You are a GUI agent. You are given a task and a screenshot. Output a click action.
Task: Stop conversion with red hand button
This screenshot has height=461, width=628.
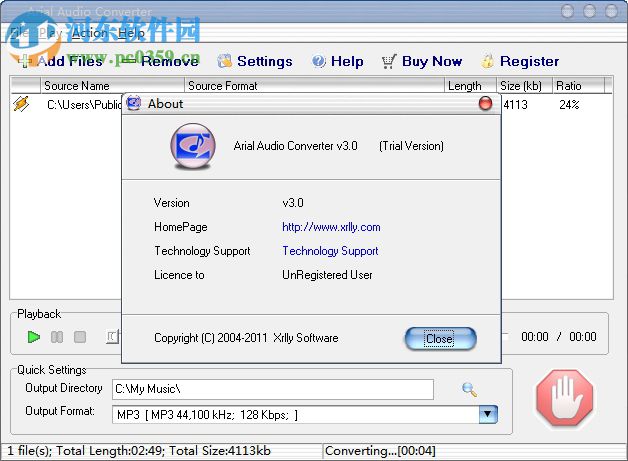(x=565, y=398)
